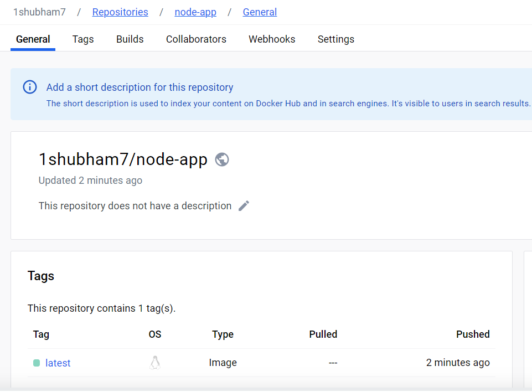This screenshot has width=532, height=392.
Task: Click the node-app breadcrumb link
Action: (x=195, y=12)
